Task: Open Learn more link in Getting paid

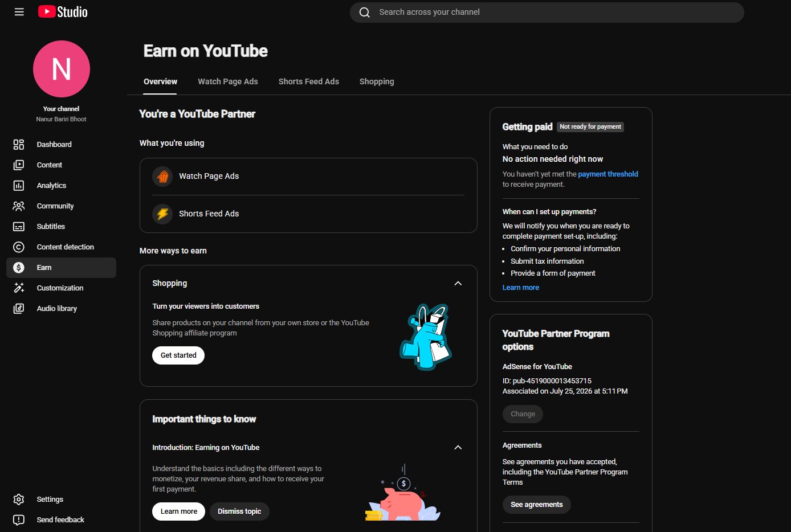Action: click(x=521, y=288)
